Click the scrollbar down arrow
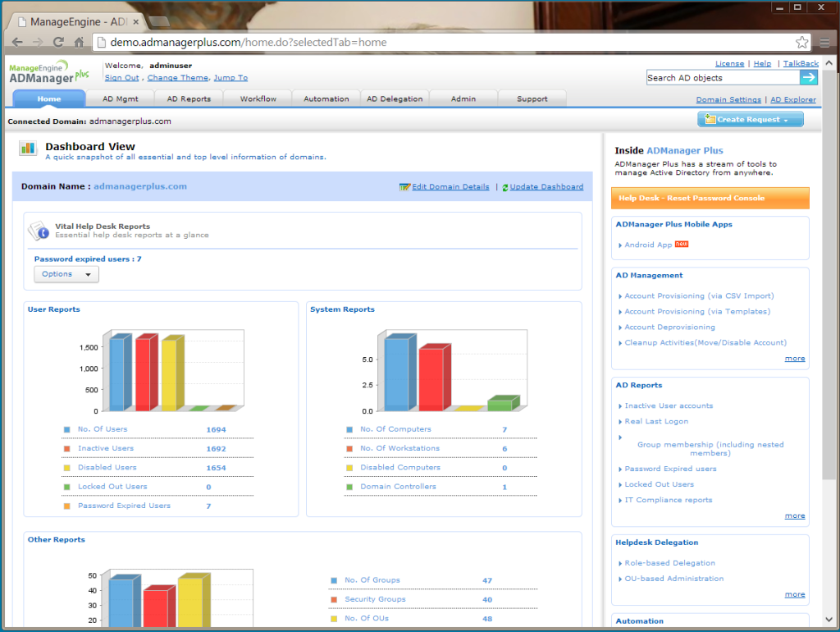Image resolution: width=840 pixels, height=632 pixels. point(829,620)
